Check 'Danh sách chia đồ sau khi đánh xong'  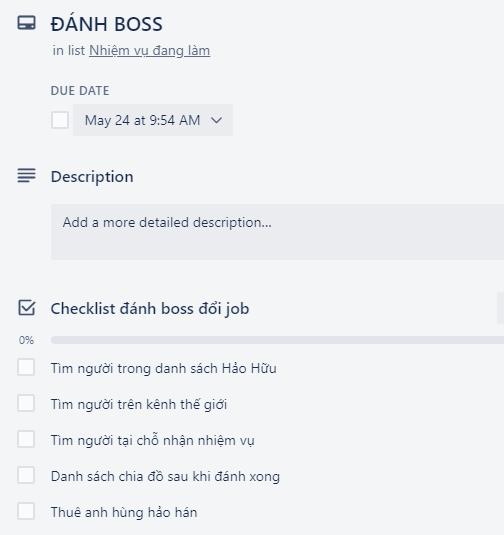point(26,475)
